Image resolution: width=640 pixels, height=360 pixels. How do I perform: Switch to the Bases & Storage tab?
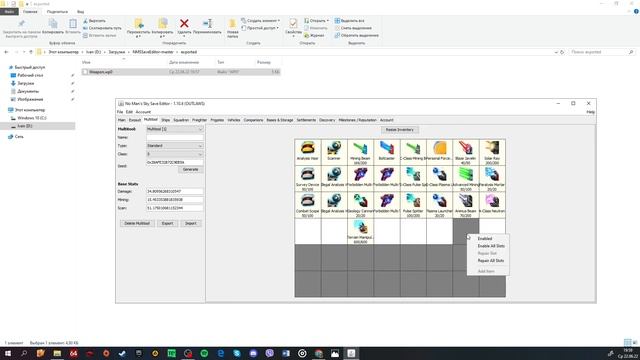280,120
